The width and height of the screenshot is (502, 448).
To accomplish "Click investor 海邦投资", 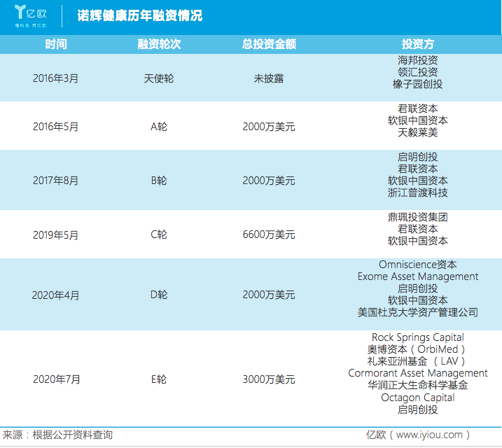I will [x=418, y=60].
